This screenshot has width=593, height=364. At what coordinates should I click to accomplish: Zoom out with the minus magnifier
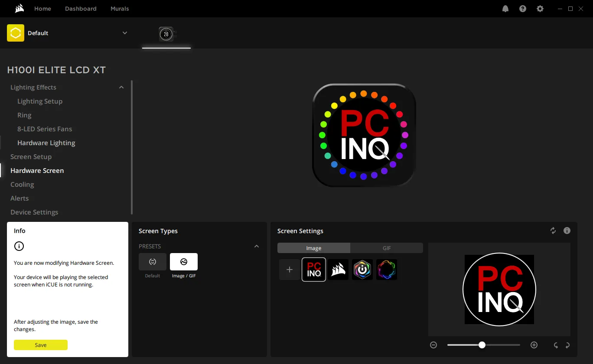click(x=433, y=345)
